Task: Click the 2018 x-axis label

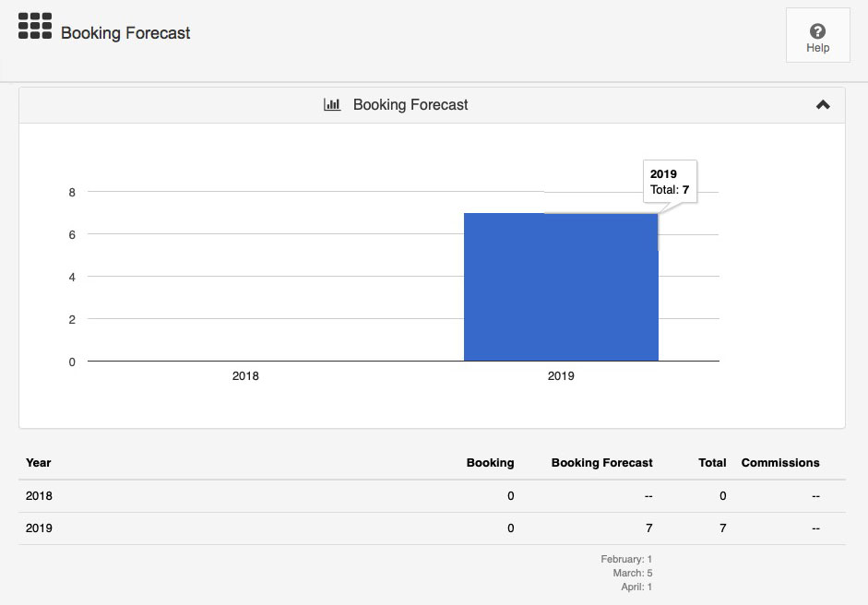Action: coord(245,376)
